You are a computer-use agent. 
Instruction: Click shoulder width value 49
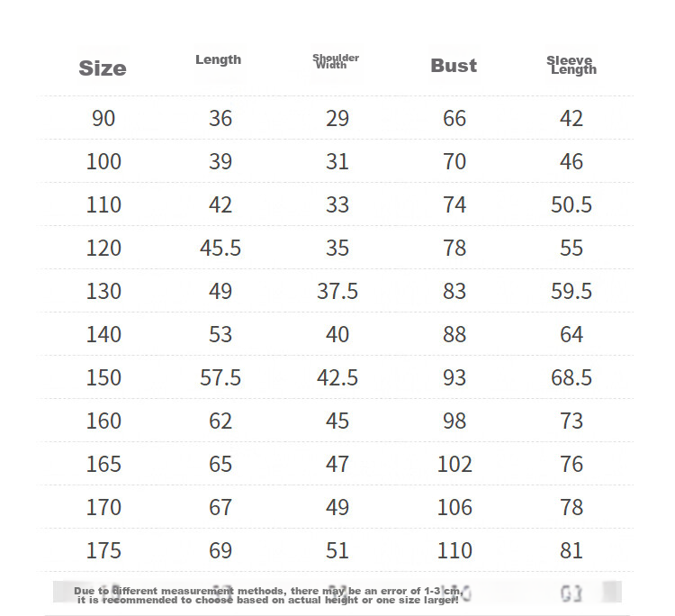[337, 507]
